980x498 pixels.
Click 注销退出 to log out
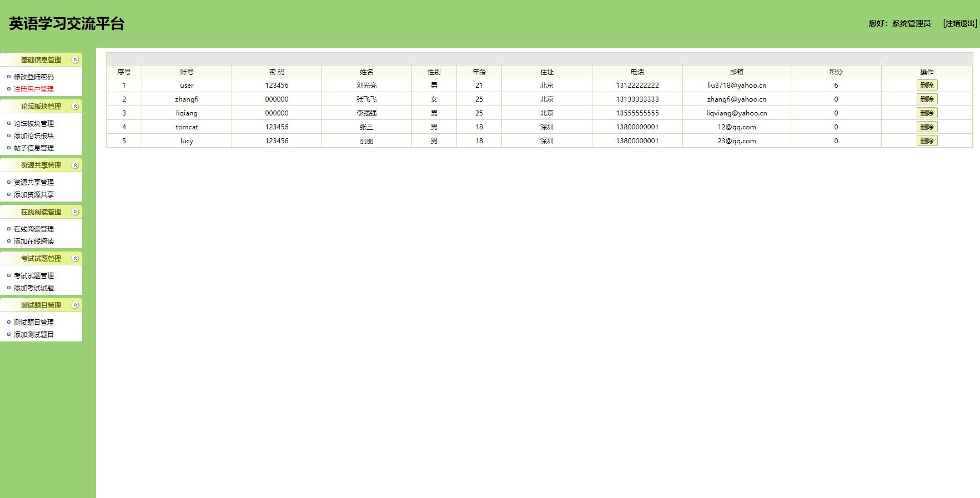[x=960, y=23]
